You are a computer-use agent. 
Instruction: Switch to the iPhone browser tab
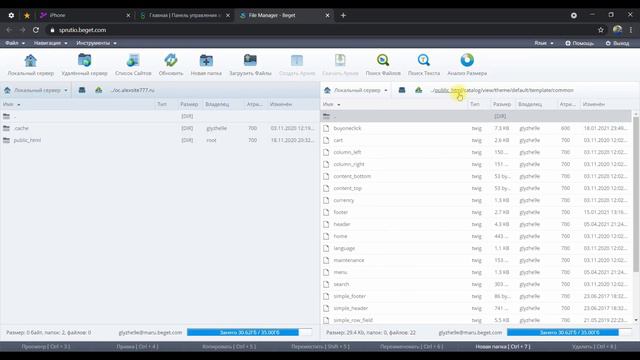pyautogui.click(x=84, y=15)
